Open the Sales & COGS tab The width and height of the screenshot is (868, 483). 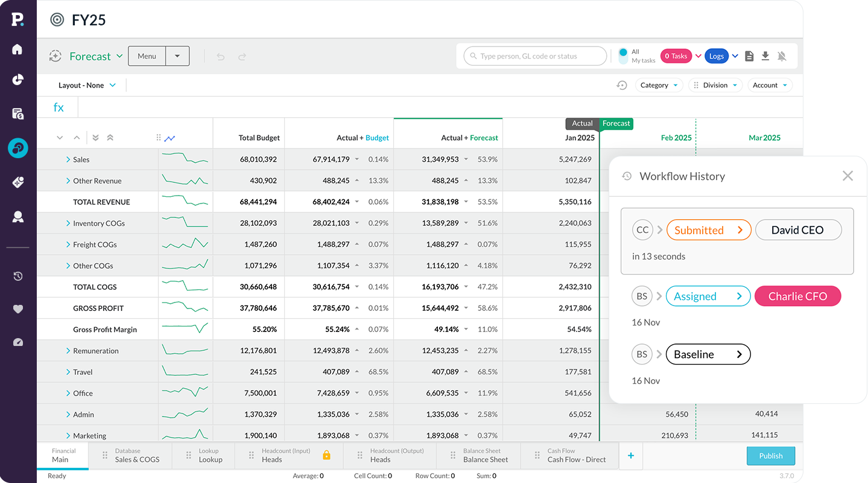(137, 455)
